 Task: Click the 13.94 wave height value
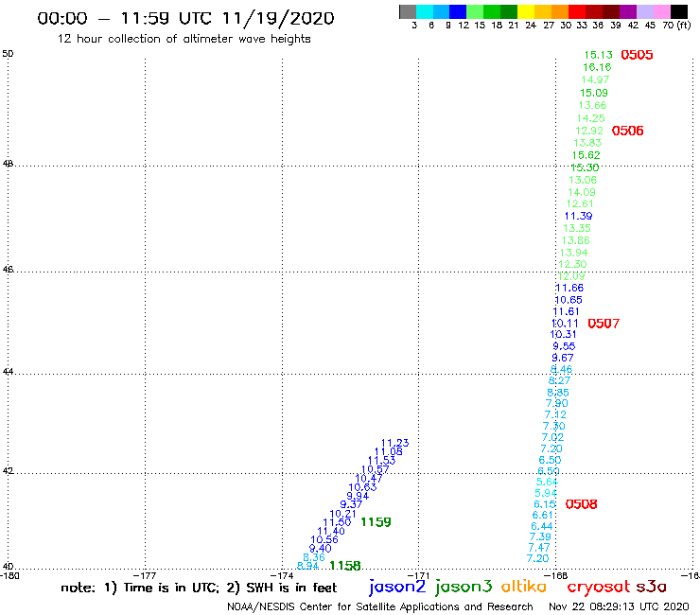point(573,253)
